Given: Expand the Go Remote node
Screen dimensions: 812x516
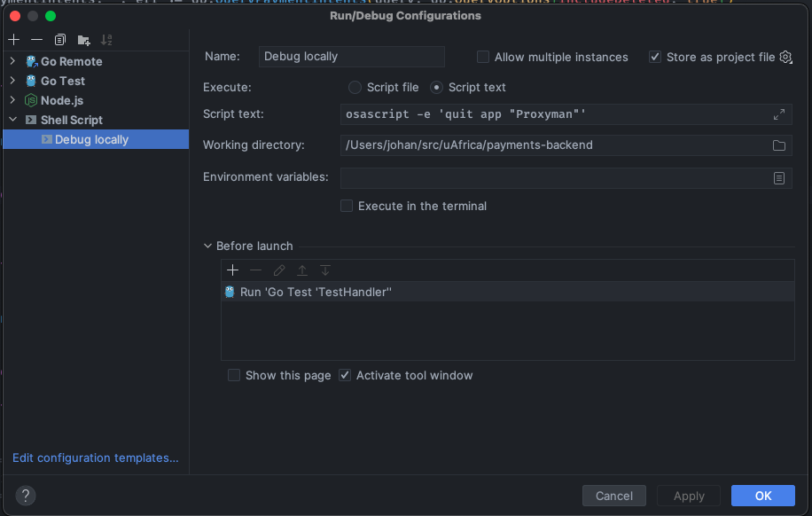Looking at the screenshot, I should [x=12, y=61].
